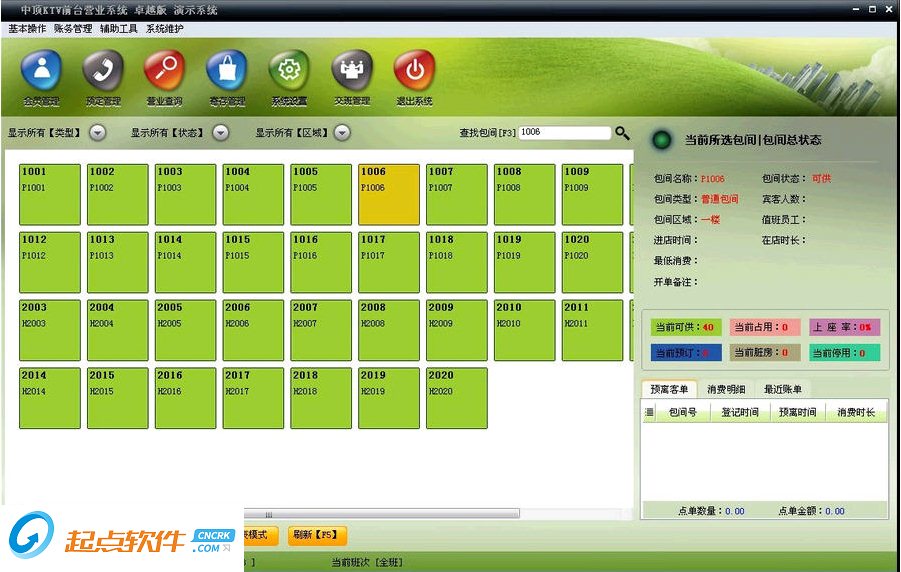Viewport: 901px width, 572px height.
Task: Click the pink 当前占用 status swatch
Action: pyautogui.click(x=765, y=327)
